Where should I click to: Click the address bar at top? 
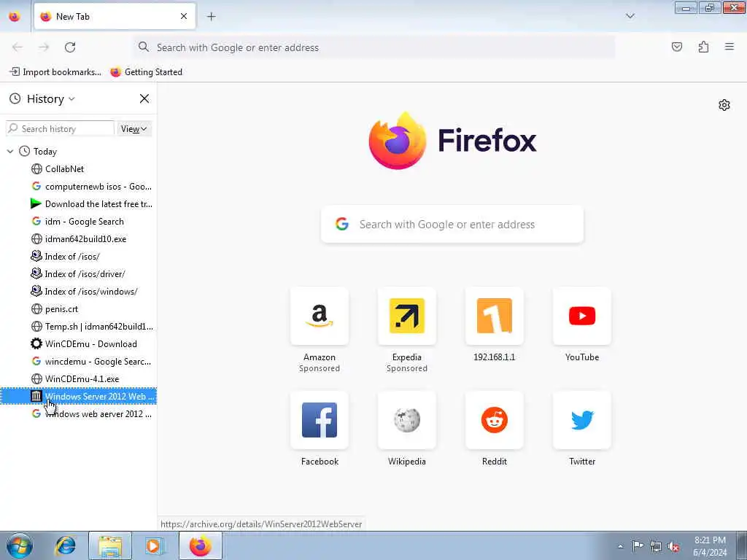click(374, 47)
